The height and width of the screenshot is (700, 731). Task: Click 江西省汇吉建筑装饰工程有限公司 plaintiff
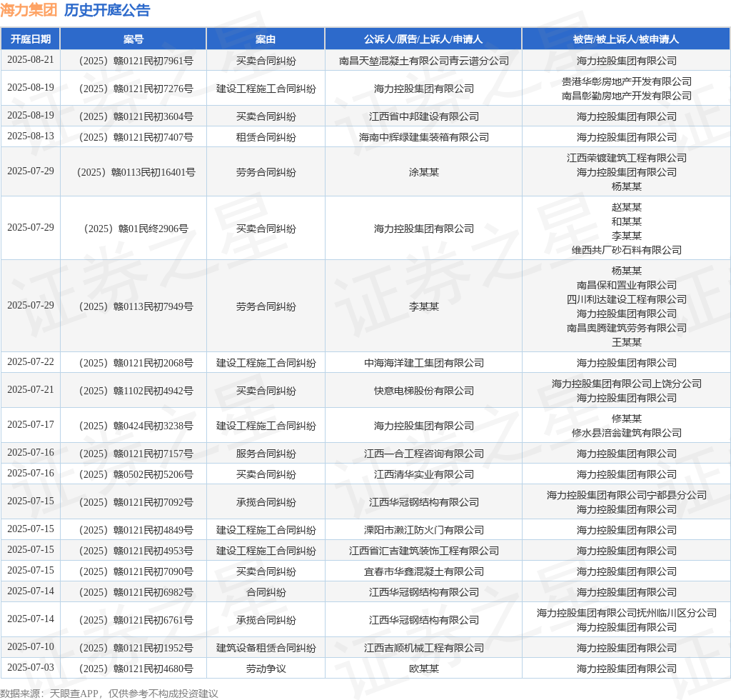pyautogui.click(x=424, y=551)
